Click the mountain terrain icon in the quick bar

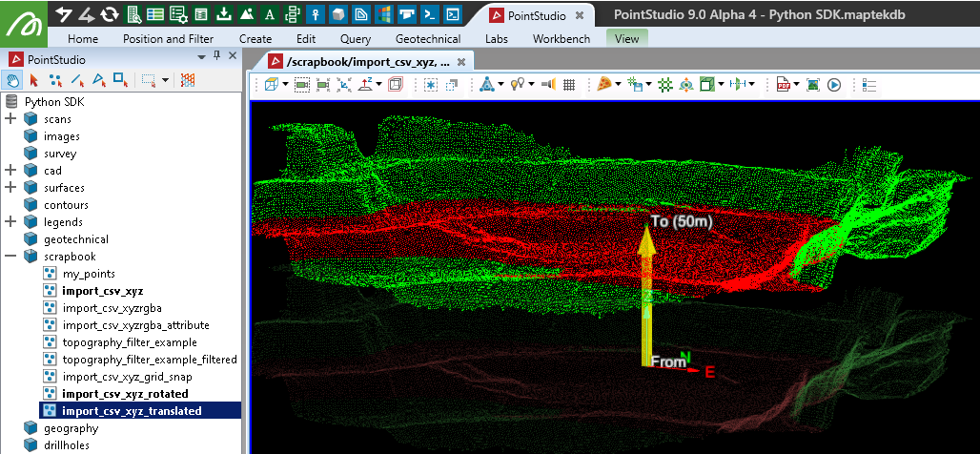(246, 14)
